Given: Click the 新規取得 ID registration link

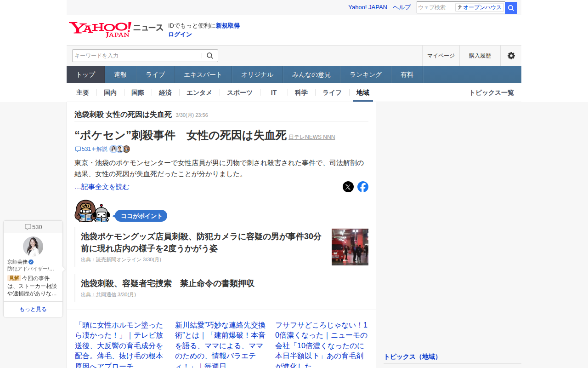Looking at the screenshot, I should [x=228, y=26].
